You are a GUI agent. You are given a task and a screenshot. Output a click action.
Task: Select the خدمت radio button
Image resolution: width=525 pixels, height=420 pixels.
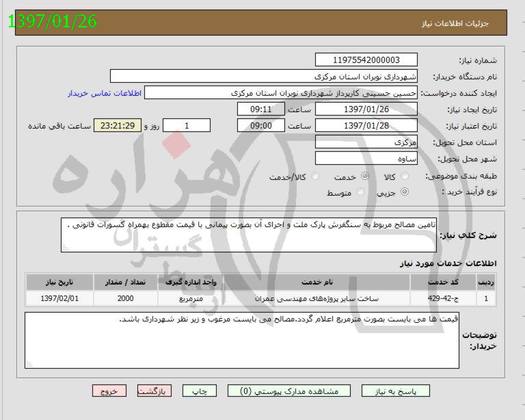click(x=364, y=176)
